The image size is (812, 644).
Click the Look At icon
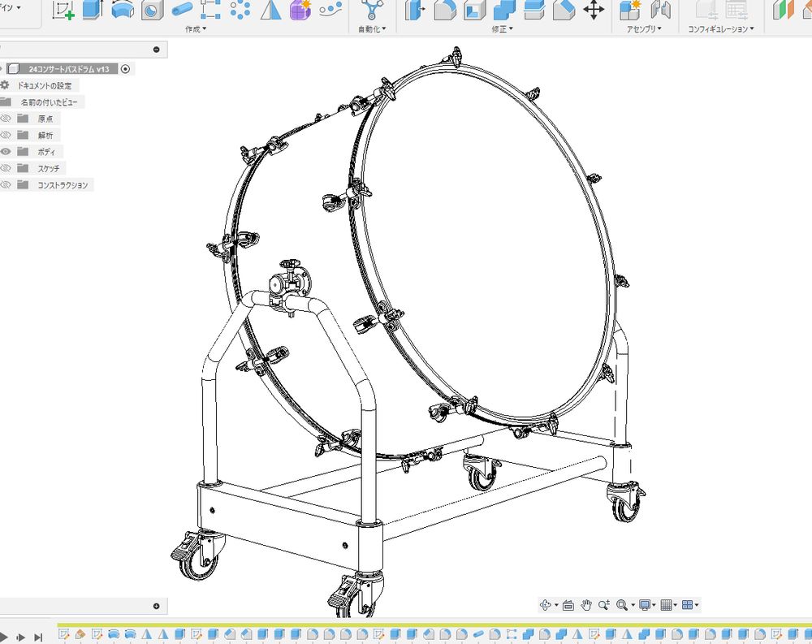(568, 605)
